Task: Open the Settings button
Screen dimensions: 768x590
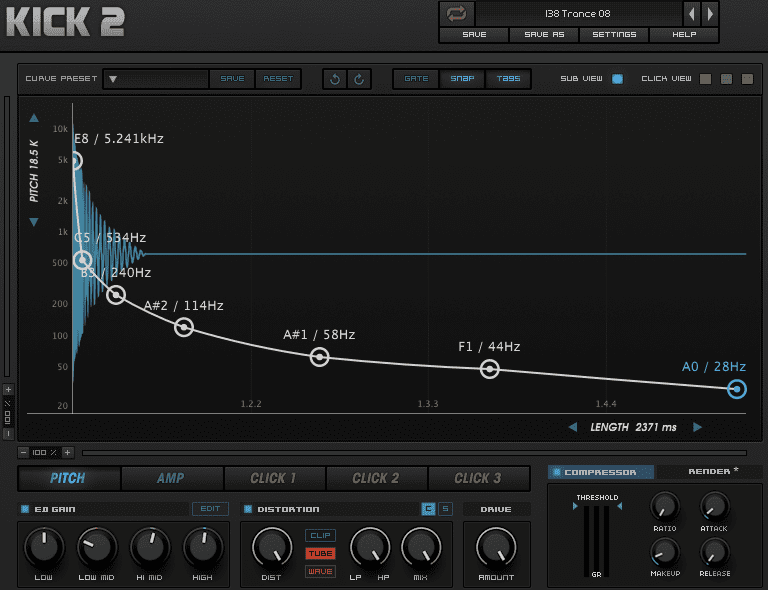Action: [x=614, y=35]
